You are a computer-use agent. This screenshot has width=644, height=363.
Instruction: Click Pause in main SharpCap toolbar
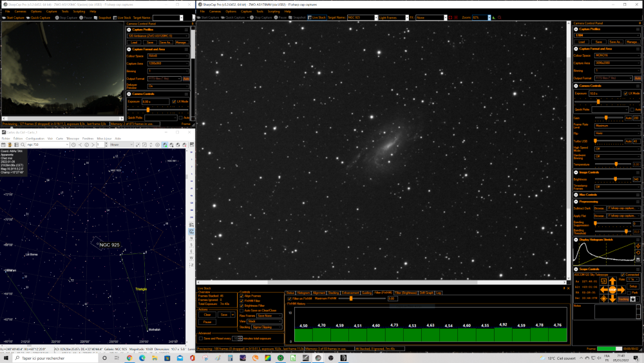click(281, 17)
